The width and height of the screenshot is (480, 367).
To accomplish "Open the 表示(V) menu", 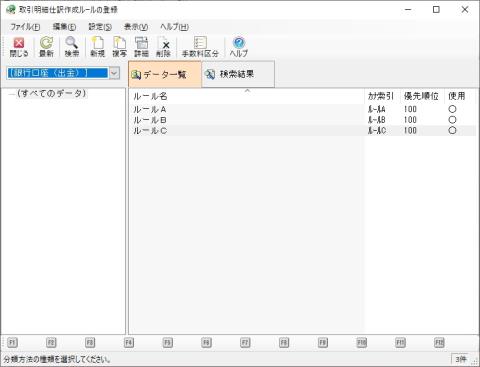I will point(136,27).
